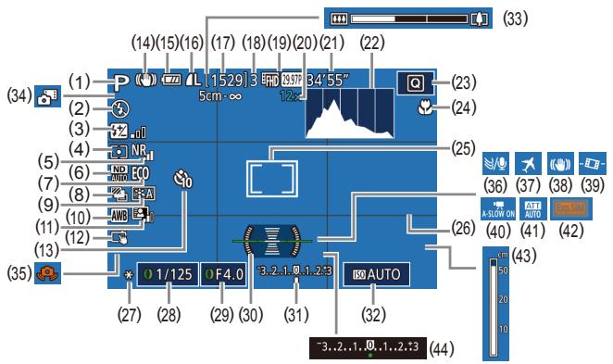Tap the histogram display
Screen dimensions: 613x364
pos(349,113)
